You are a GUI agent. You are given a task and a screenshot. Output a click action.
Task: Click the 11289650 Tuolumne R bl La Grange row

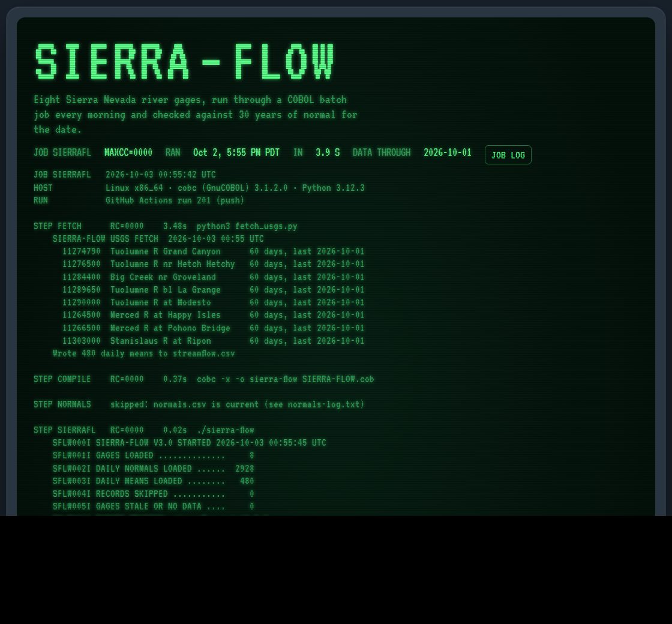(213, 290)
